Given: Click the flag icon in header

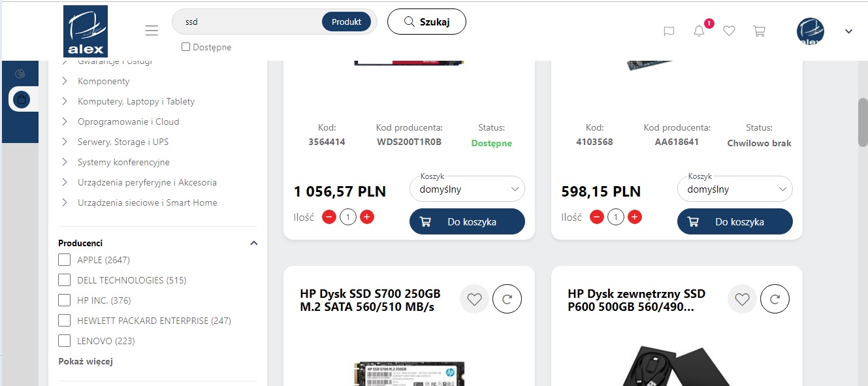Looking at the screenshot, I should pos(669,31).
